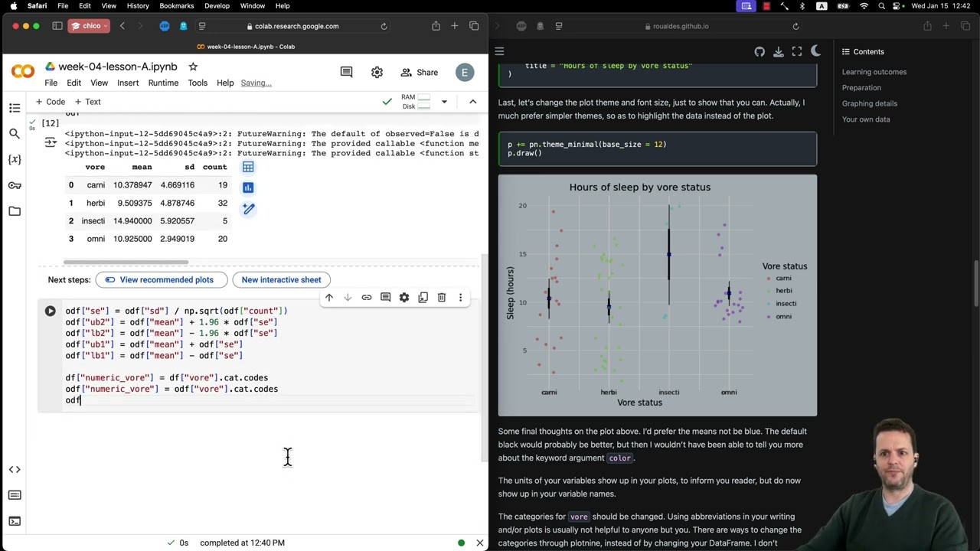This screenshot has height=551, width=980.
Task: Toggle cell output visibility icon
Action: click(51, 142)
